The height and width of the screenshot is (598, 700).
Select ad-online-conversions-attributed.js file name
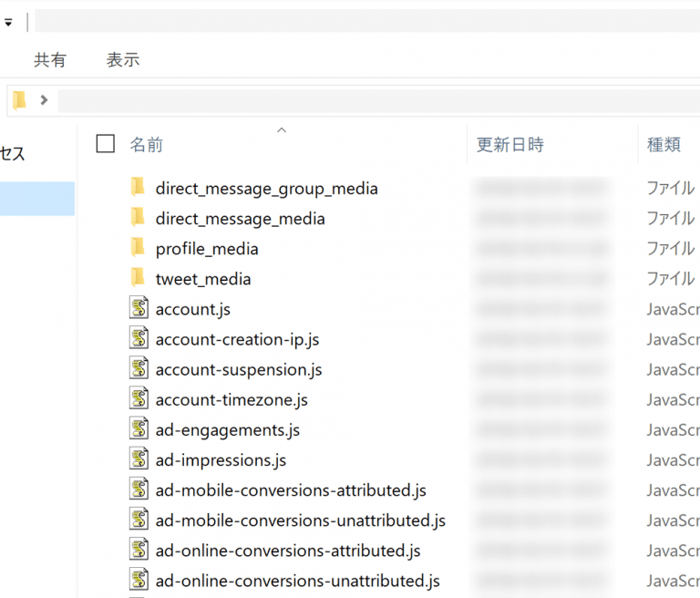click(288, 550)
